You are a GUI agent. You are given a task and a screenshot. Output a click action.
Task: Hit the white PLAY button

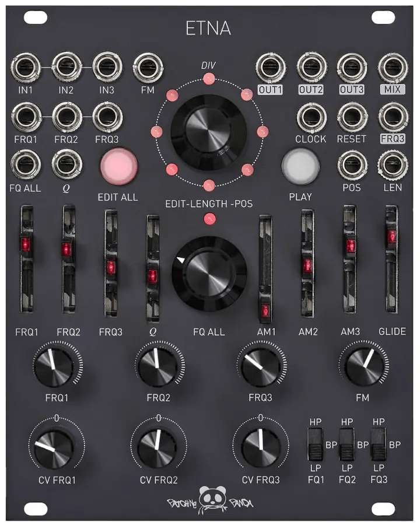[300, 166]
